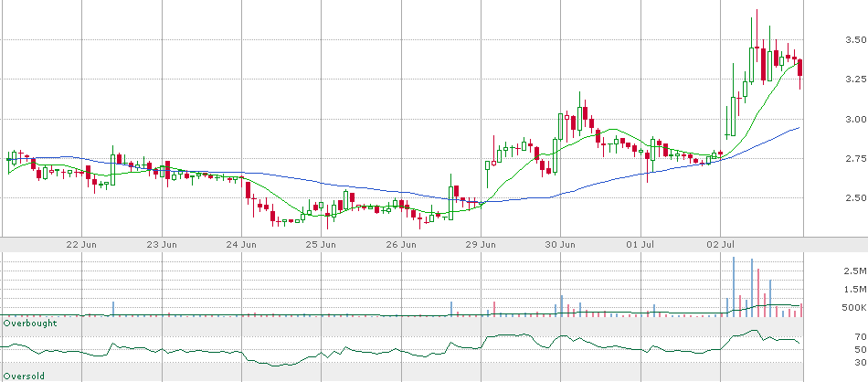
Task: Click the 500K volume axis label
Action: click(x=854, y=307)
